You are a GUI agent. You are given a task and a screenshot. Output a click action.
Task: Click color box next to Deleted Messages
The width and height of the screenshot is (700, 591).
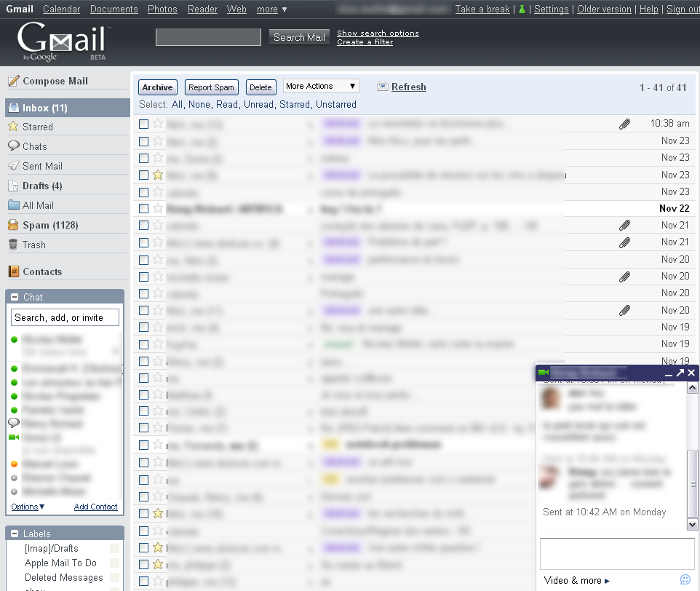115,578
